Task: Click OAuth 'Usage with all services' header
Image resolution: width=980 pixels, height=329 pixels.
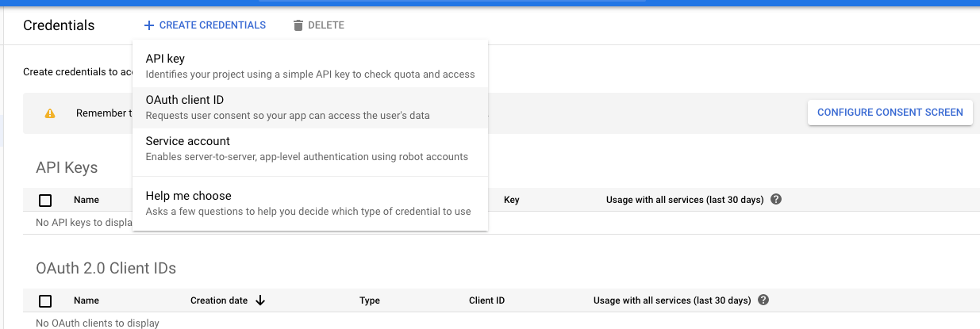Action: point(672,300)
